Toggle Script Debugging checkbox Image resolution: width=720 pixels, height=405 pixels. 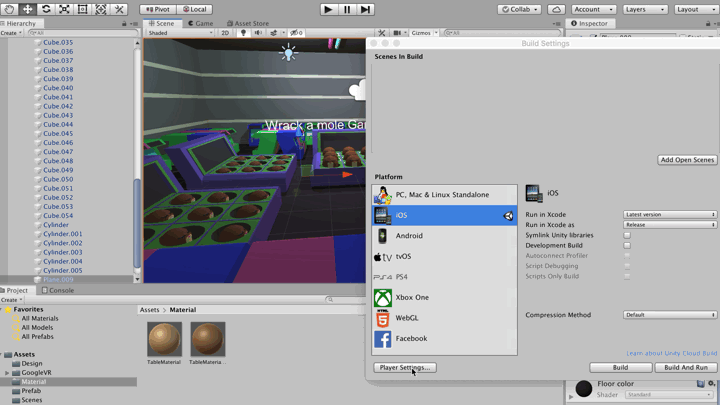click(627, 266)
